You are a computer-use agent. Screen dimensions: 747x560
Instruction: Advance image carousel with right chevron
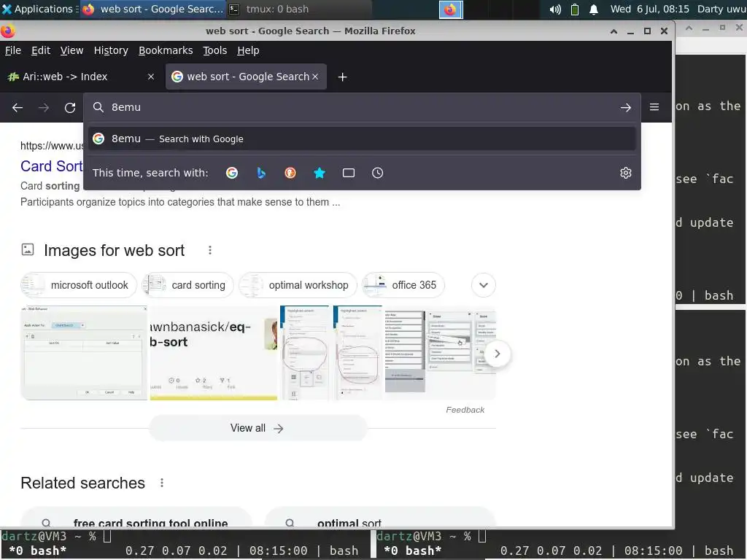click(x=497, y=354)
